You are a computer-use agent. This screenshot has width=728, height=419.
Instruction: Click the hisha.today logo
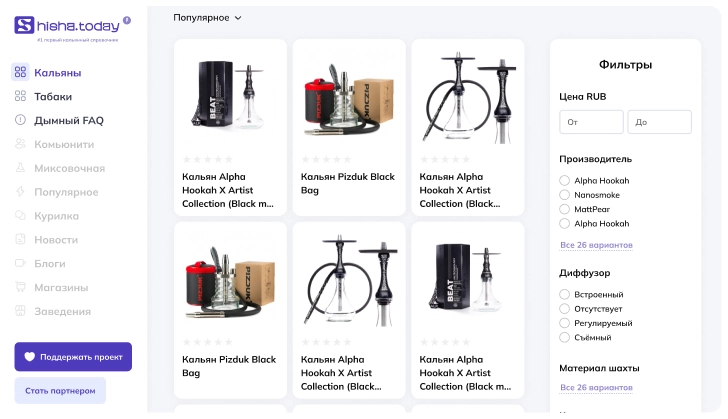72,26
